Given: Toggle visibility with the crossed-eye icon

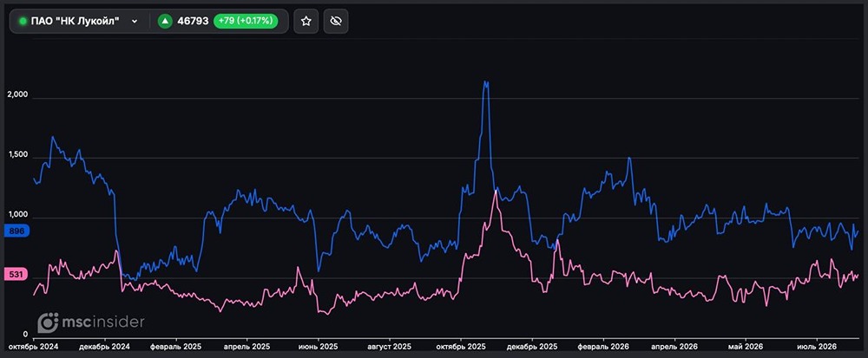Looking at the screenshot, I should click(335, 21).
